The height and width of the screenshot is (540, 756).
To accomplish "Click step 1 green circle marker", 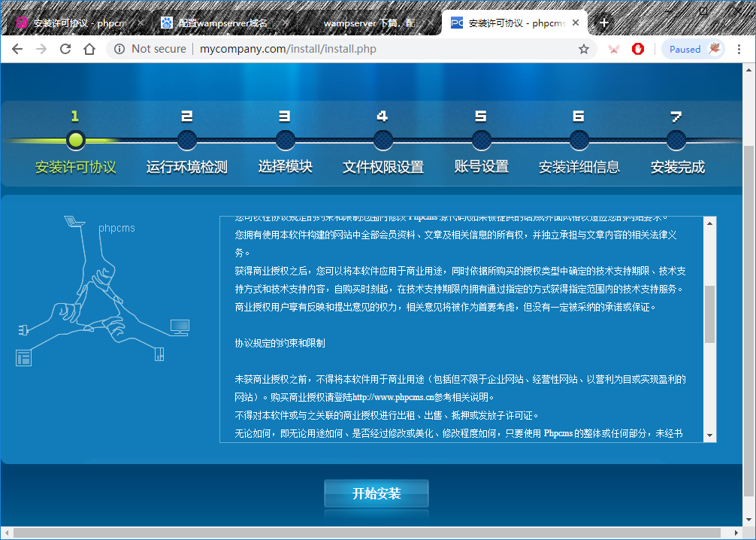I will pos(76,140).
